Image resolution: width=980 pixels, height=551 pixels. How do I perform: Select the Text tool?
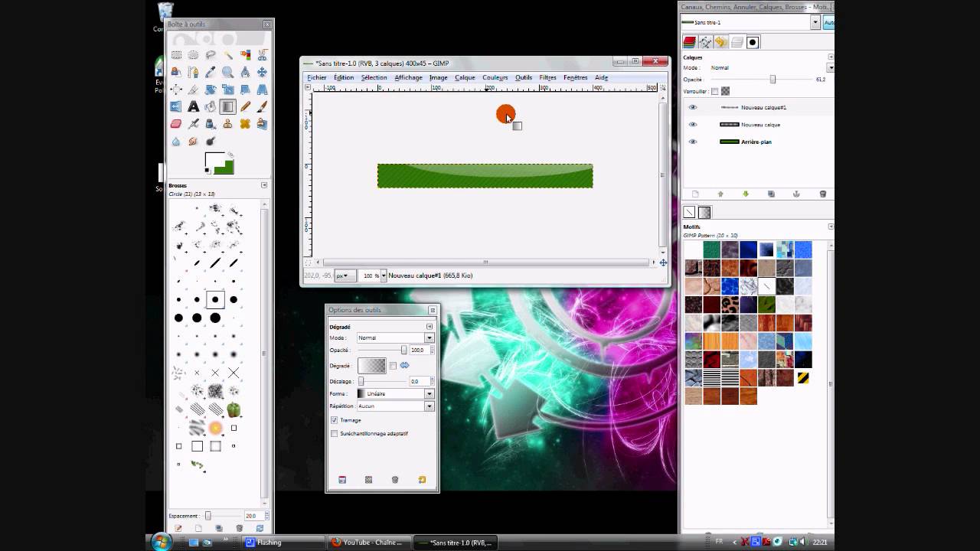[x=194, y=106]
